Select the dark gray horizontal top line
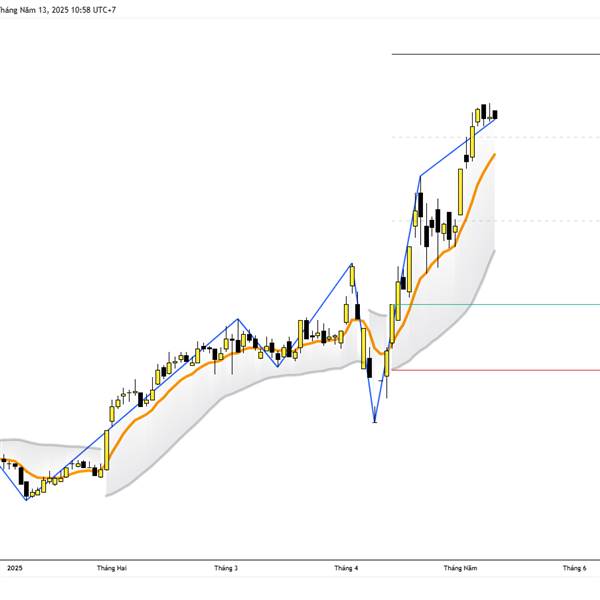600x600 pixels. (x=496, y=54)
